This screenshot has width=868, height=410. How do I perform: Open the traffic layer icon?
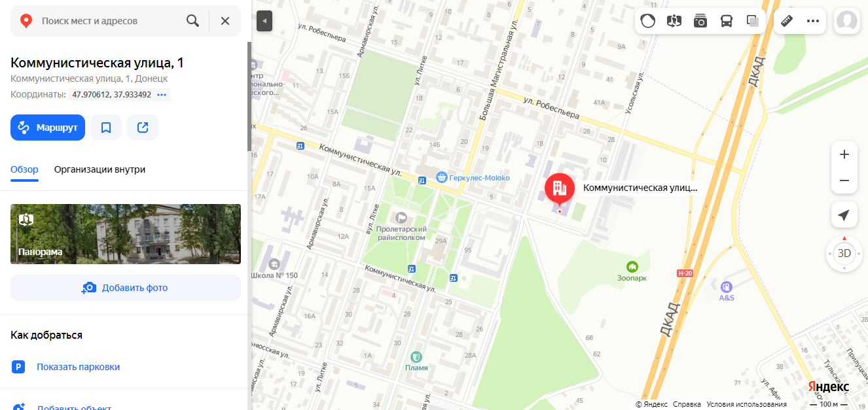coord(647,21)
